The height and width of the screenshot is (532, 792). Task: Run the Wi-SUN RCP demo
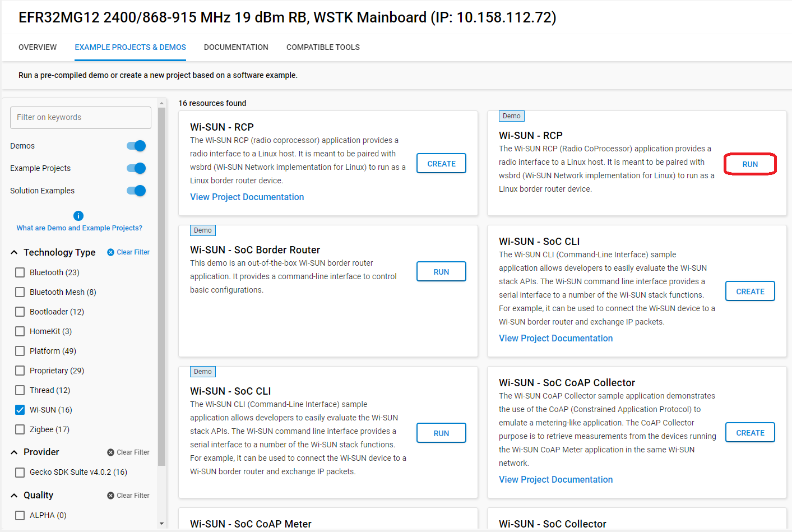750,164
